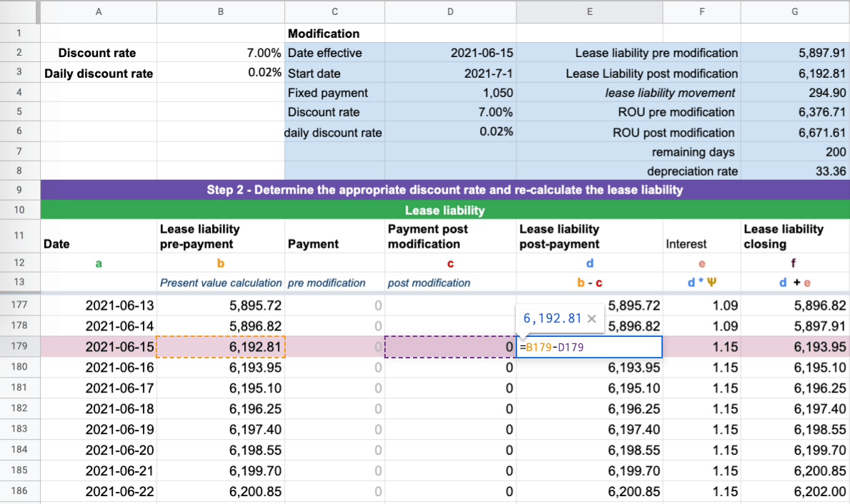Select column F header

tap(702, 11)
